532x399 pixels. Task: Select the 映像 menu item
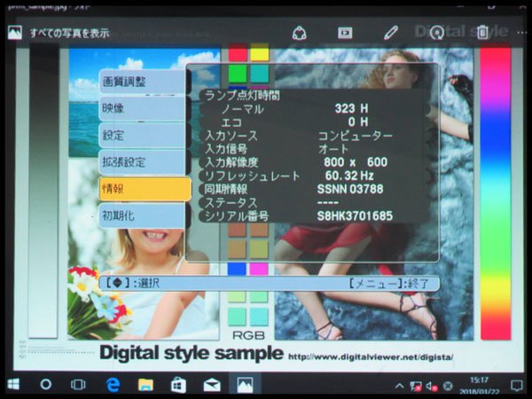click(143, 108)
